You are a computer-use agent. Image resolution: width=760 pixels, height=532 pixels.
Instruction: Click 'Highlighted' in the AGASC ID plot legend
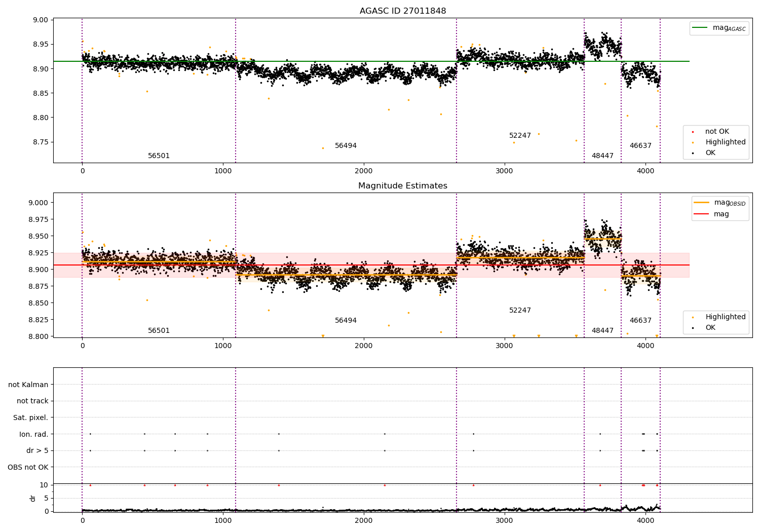726,142
